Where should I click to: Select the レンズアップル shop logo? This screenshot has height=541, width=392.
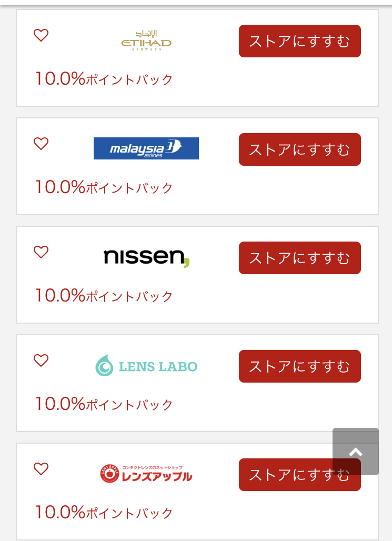pos(146,474)
